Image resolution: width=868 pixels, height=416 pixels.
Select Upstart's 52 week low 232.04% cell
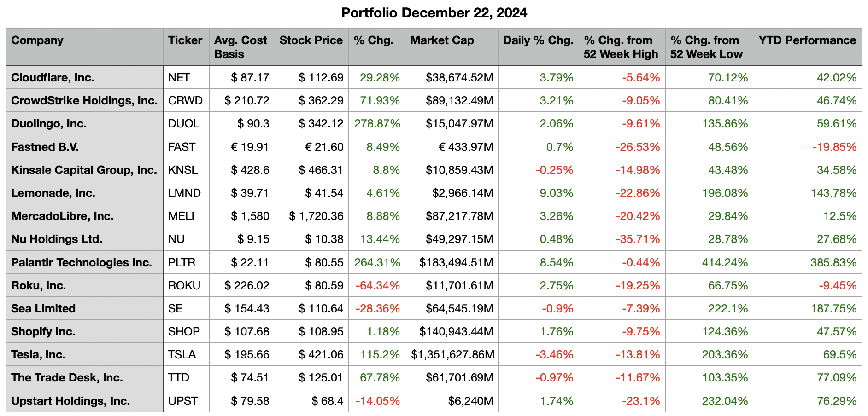pos(725,401)
